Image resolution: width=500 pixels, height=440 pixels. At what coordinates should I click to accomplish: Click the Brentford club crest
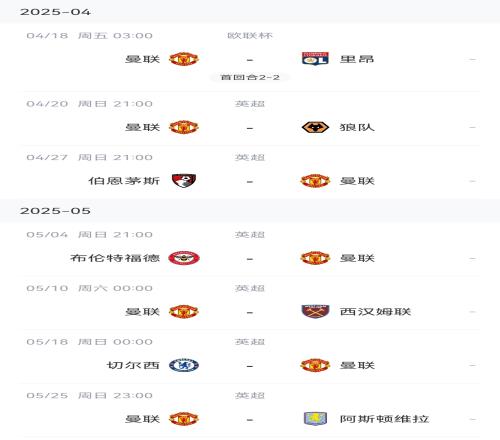184,258
